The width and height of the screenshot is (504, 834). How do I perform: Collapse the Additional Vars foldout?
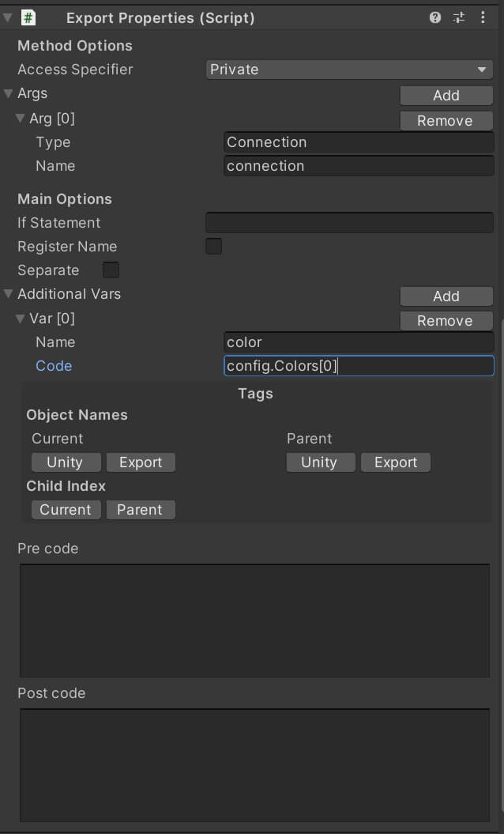(7, 293)
